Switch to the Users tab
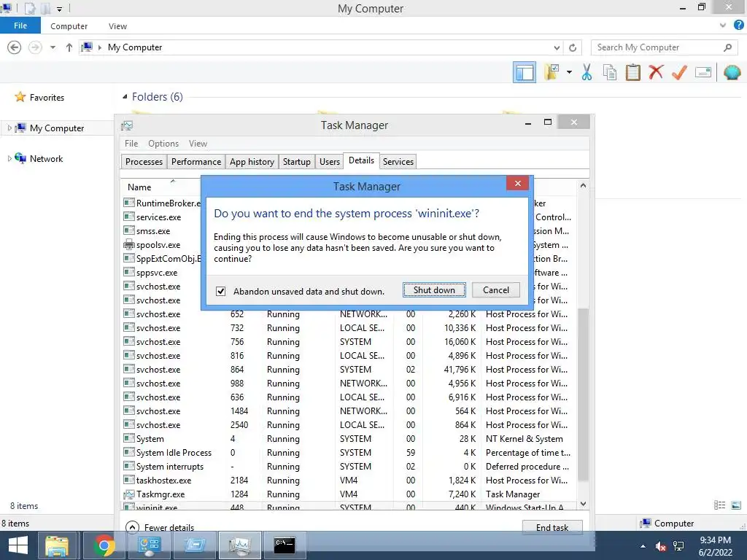747x560 pixels. (329, 162)
